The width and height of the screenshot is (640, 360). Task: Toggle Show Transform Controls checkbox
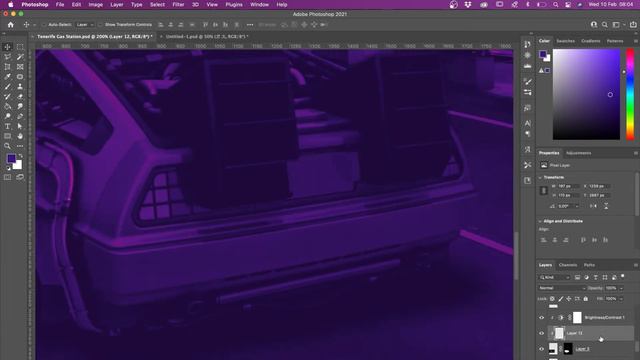(100, 24)
